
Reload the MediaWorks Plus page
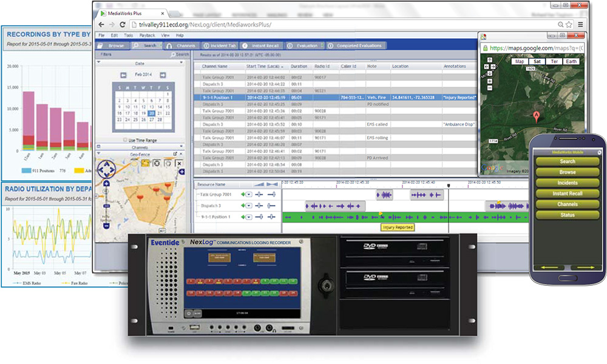point(123,24)
